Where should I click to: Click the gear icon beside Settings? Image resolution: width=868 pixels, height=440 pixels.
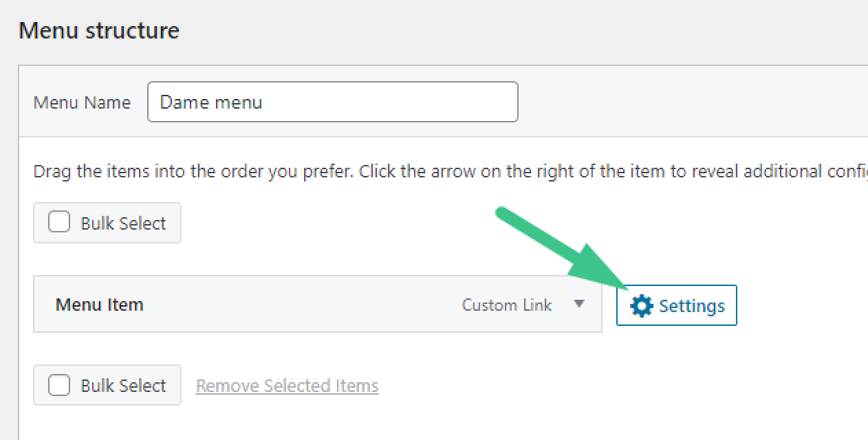click(641, 306)
